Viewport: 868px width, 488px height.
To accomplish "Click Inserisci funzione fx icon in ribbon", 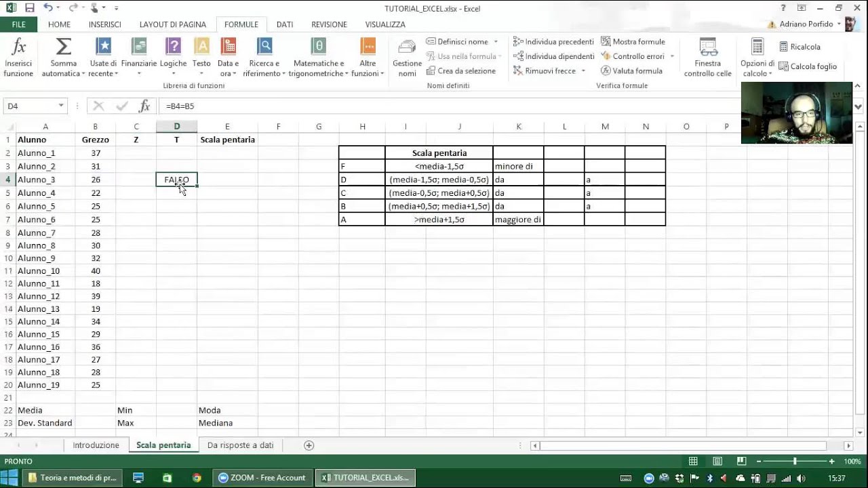I will [19, 58].
